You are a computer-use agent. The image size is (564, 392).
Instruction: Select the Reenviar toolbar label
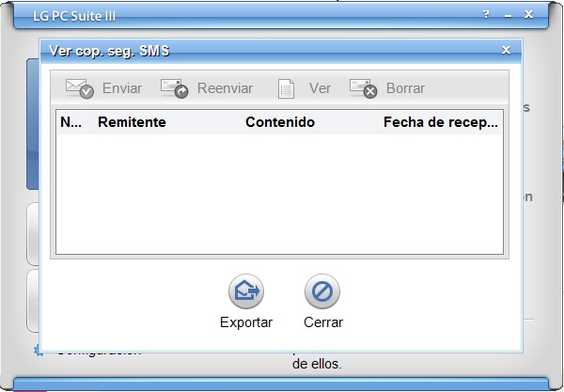[226, 88]
